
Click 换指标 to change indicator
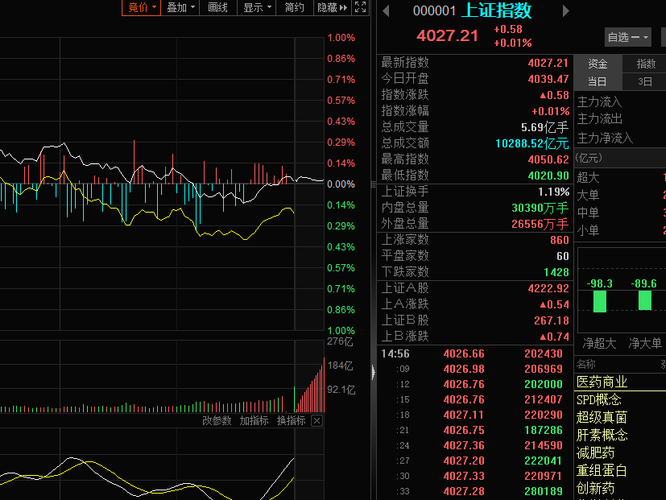click(291, 421)
